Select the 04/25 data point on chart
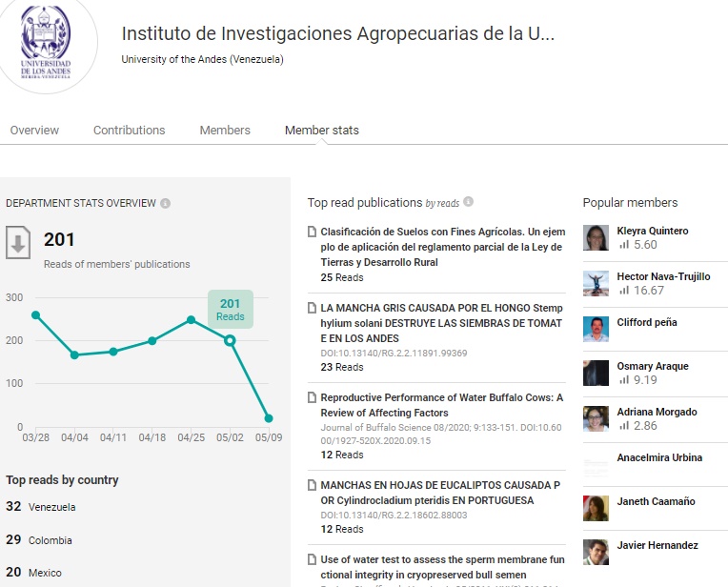The image size is (728, 587). pyautogui.click(x=191, y=320)
